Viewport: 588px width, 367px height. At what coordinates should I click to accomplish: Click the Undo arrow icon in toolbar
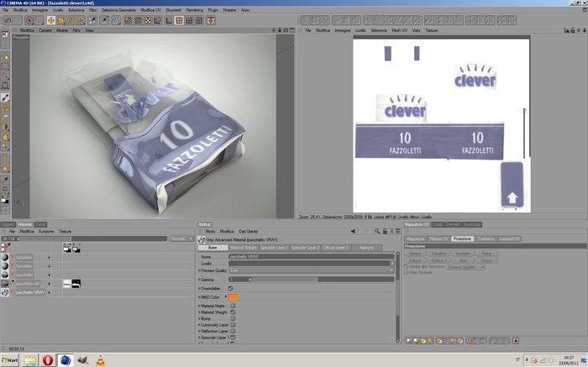point(8,20)
